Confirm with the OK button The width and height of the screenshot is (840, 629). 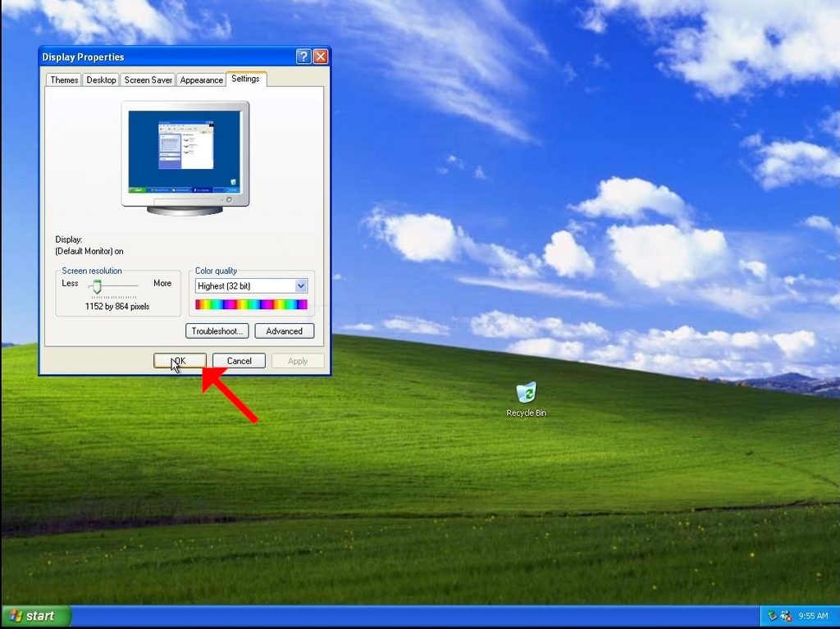coord(180,361)
